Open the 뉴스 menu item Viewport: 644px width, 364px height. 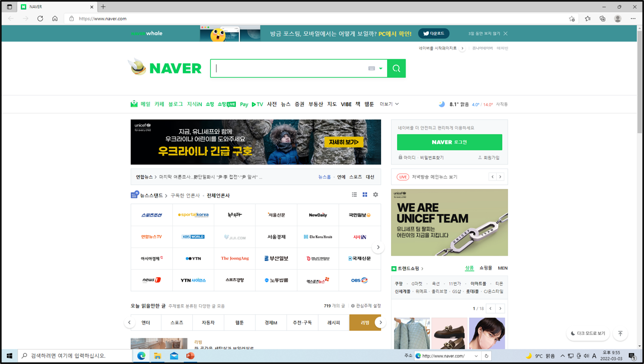[x=285, y=104]
